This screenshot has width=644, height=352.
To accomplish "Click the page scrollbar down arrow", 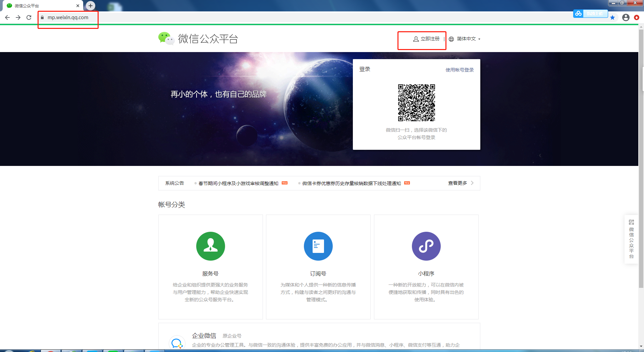I will pos(641,346).
